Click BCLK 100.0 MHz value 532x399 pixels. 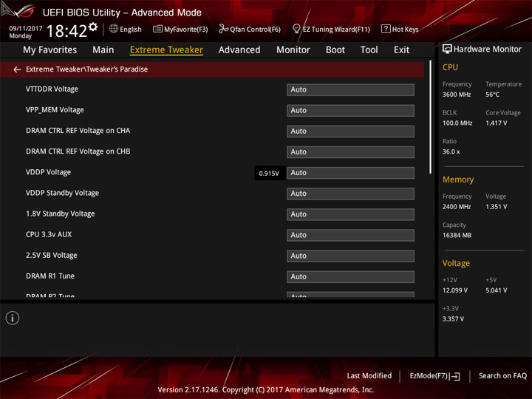pyautogui.click(x=457, y=123)
